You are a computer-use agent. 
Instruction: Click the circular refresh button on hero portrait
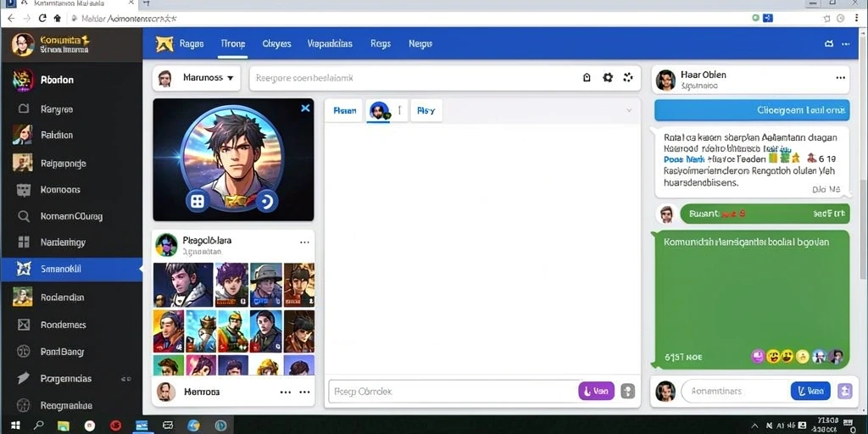(266, 201)
